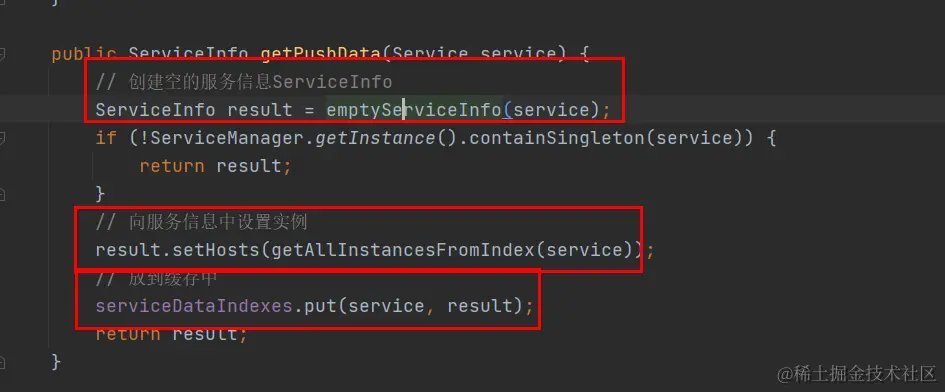The width and height of the screenshot is (945, 392).
Task: Click the public keyword
Action: 84,55
